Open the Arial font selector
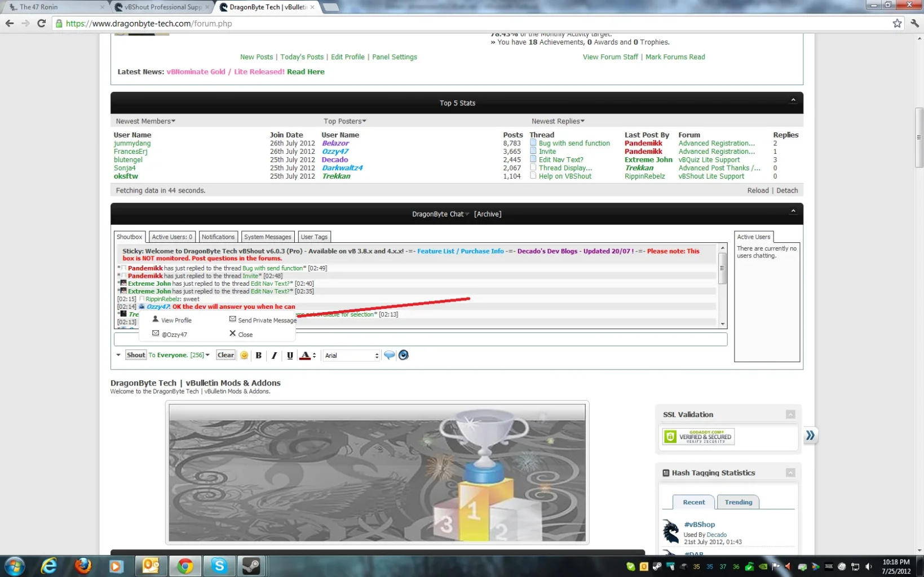Image resolution: width=924 pixels, height=577 pixels. pos(351,356)
